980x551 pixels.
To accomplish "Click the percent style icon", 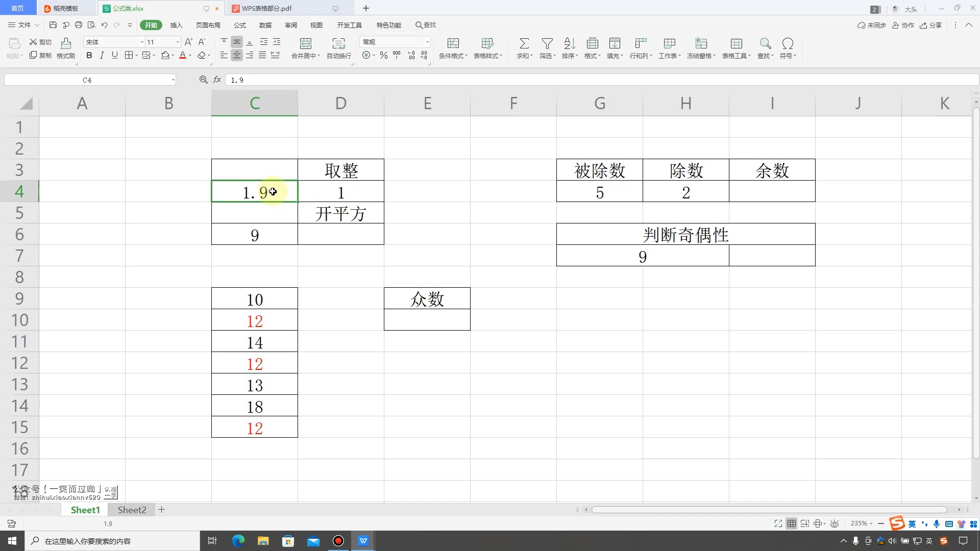I will 384,55.
